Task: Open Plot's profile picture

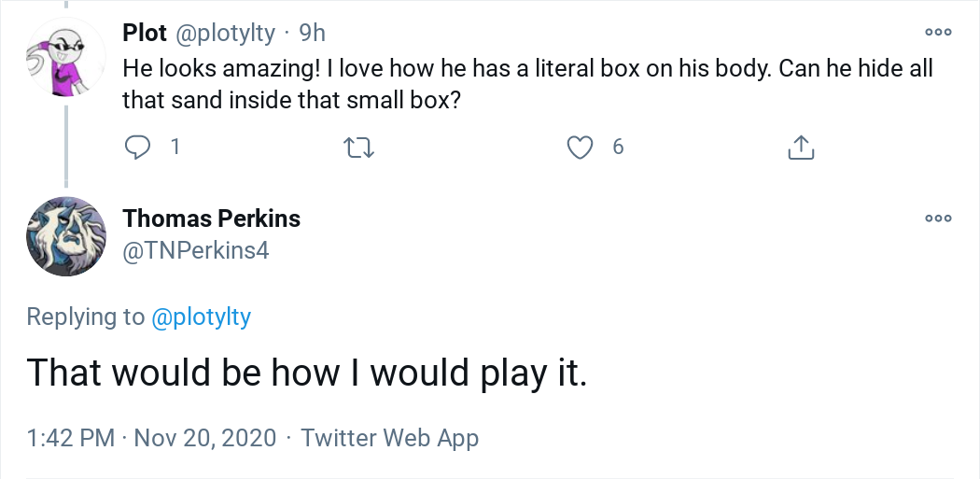Action: [65, 57]
